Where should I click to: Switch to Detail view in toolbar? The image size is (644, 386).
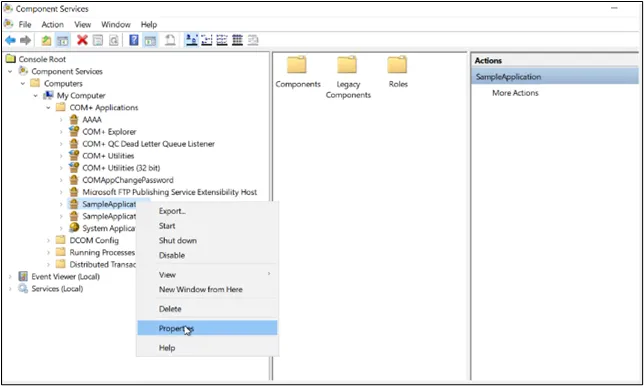[x=237, y=40]
